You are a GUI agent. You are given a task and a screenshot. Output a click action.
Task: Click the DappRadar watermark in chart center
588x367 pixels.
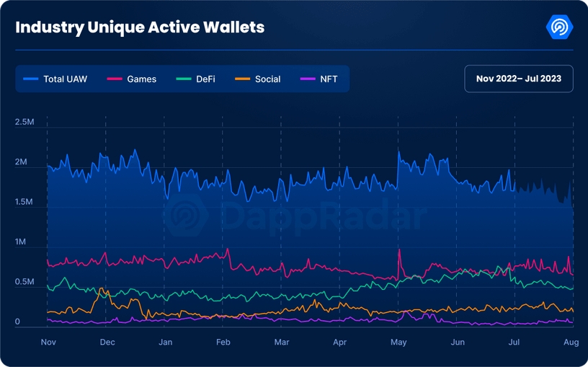coord(295,216)
